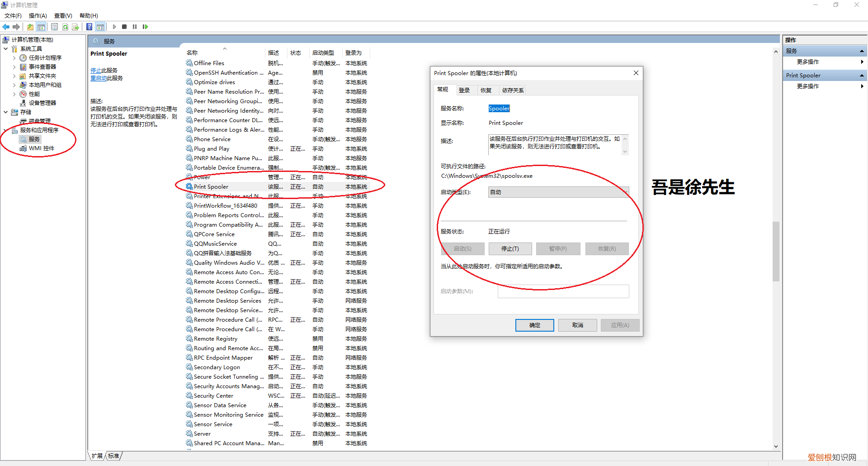Open the 操作(A) menu

pyautogui.click(x=38, y=16)
